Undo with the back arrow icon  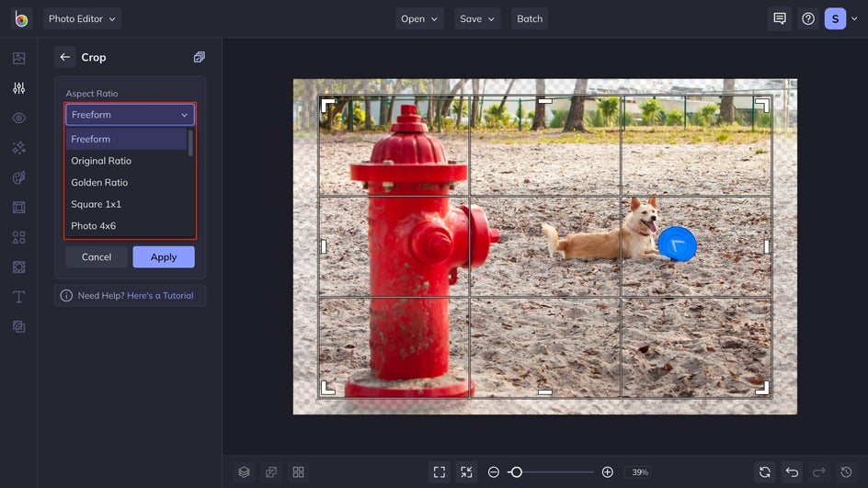tap(793, 472)
